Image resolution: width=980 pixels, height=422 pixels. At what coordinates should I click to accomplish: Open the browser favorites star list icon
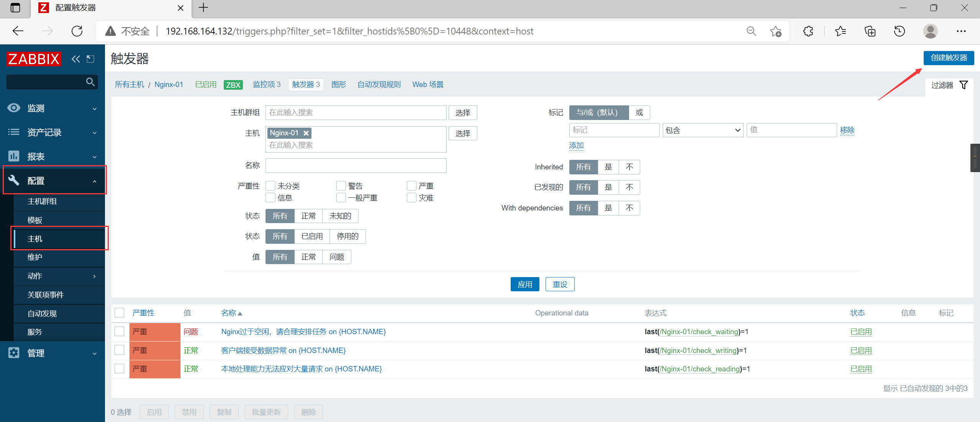point(840,31)
